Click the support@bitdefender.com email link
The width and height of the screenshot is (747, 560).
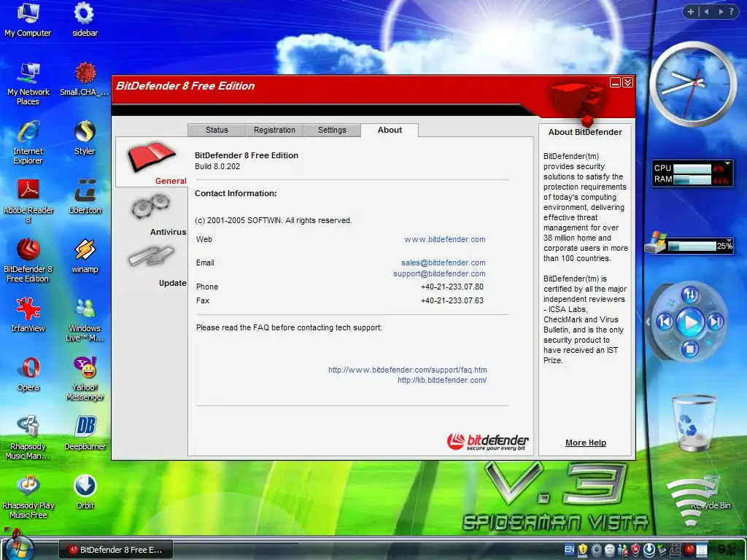pos(439,274)
